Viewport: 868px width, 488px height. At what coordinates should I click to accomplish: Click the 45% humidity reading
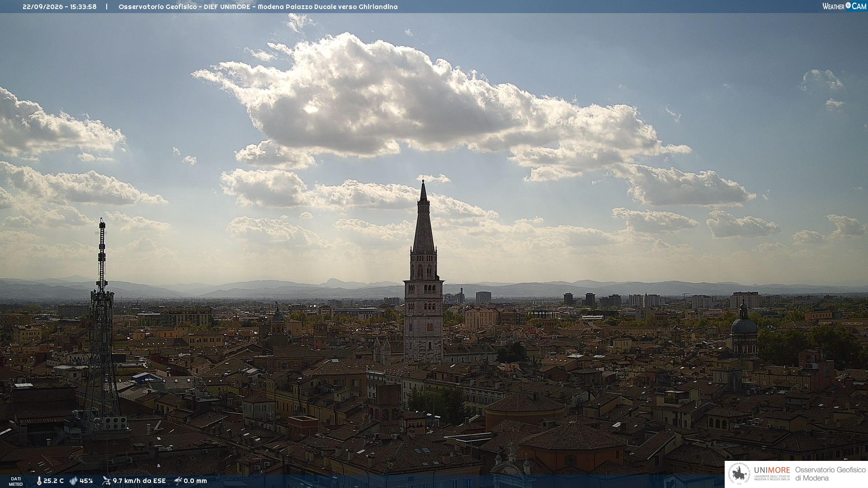click(86, 481)
